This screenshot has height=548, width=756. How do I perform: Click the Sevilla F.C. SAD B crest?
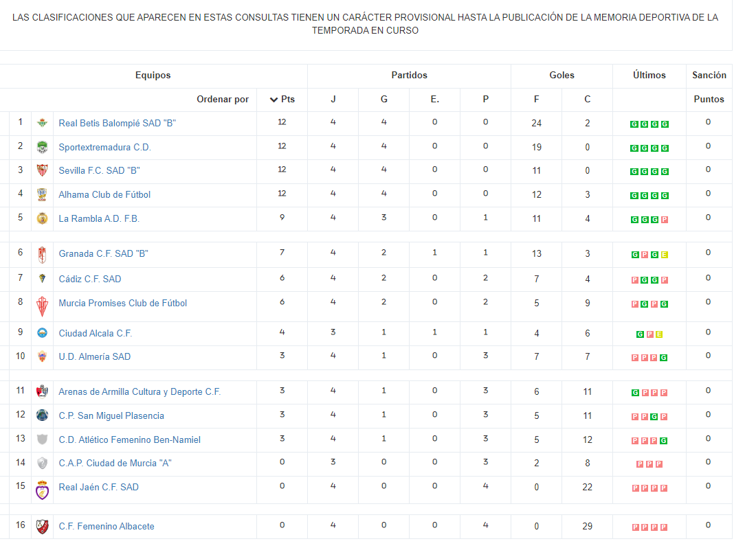tap(42, 170)
